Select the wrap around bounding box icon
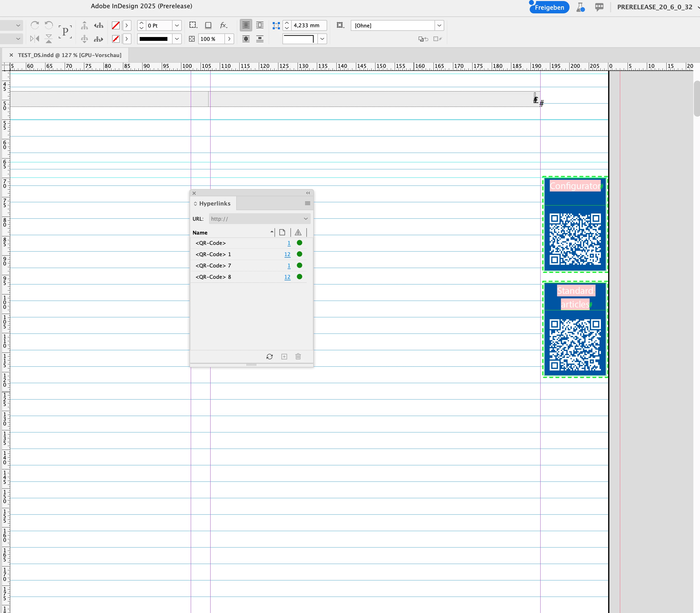 (x=260, y=25)
